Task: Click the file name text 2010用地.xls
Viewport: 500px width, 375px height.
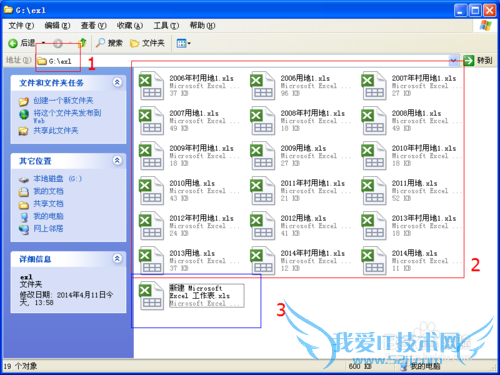Action: point(192,183)
